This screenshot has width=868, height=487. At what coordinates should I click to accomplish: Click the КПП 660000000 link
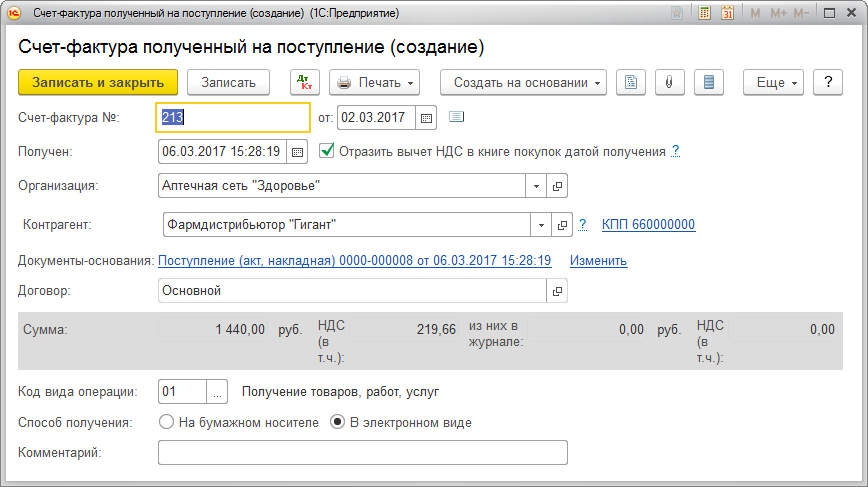pos(648,224)
